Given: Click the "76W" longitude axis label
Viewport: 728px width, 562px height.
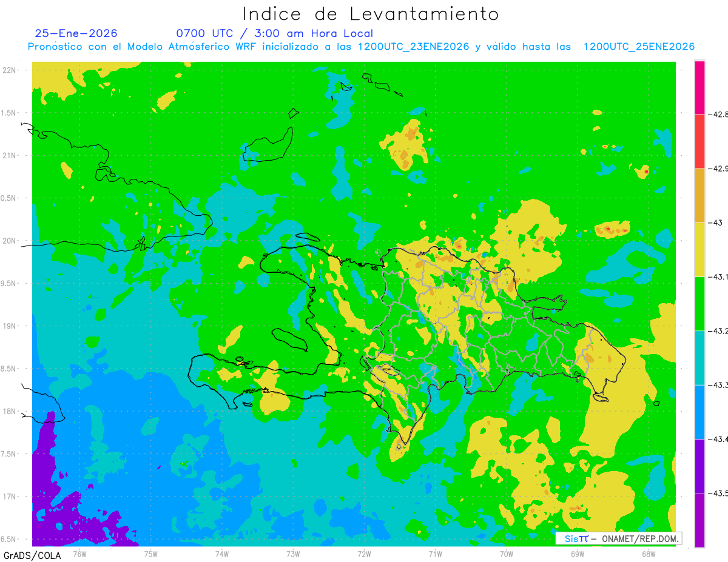Looking at the screenshot, I should tap(79, 554).
